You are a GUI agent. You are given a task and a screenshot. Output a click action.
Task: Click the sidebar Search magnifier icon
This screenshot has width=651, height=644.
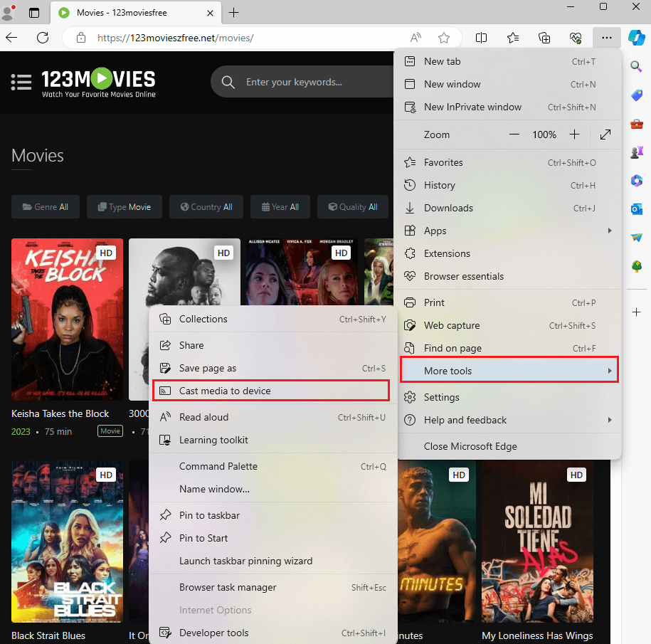point(636,66)
